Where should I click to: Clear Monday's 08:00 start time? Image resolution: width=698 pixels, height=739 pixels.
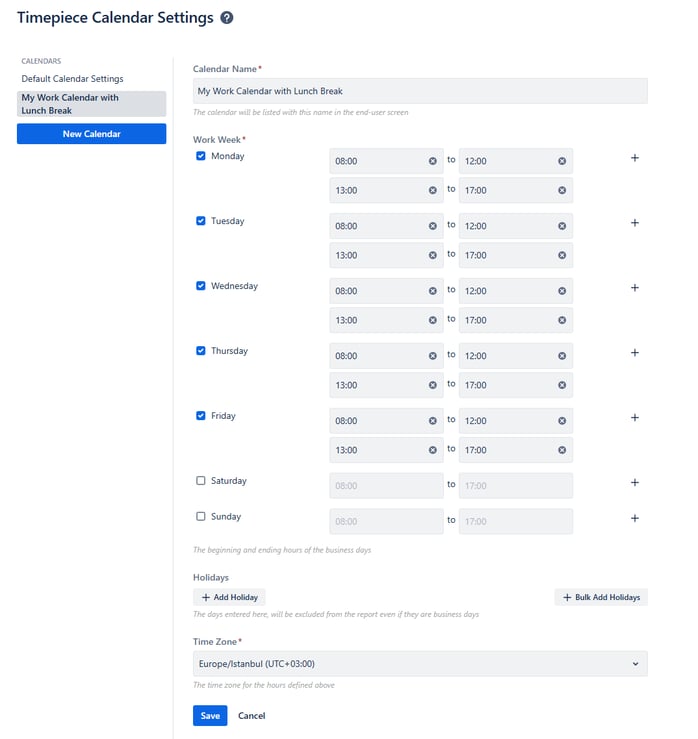pos(432,161)
